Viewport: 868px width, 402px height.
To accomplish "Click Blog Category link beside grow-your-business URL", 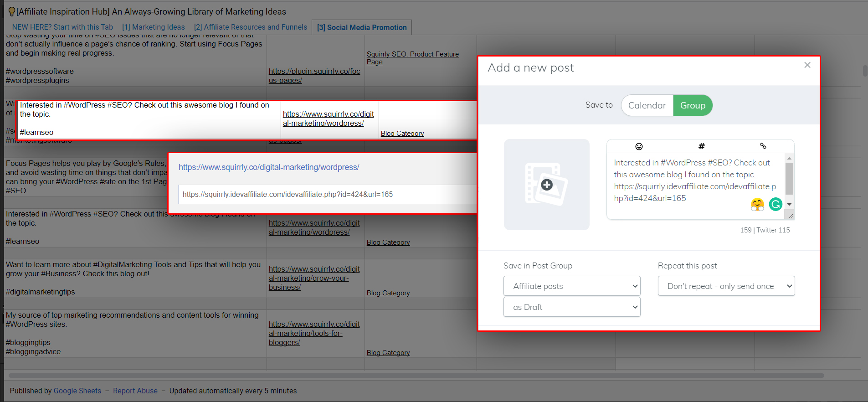I will (x=388, y=293).
